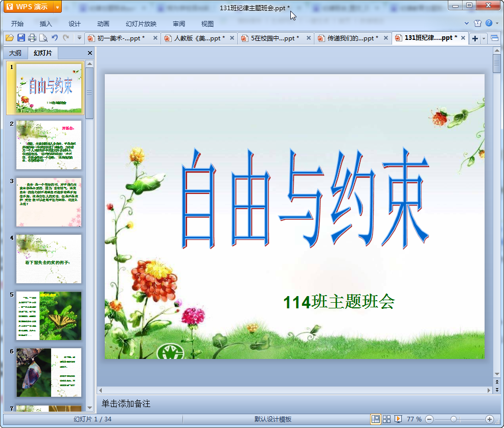Screen dimensions: 504x428
Task: Click the skin shirt icon
Action: pos(477,23)
